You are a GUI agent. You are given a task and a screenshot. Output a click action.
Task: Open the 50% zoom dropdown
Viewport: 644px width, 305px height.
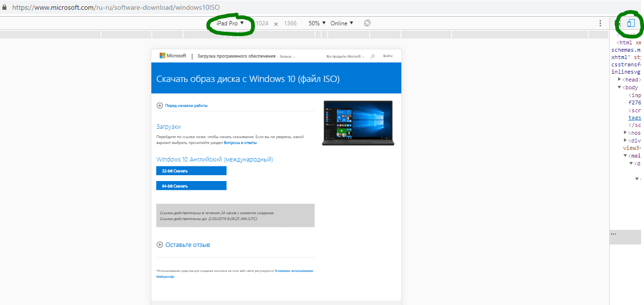317,23
